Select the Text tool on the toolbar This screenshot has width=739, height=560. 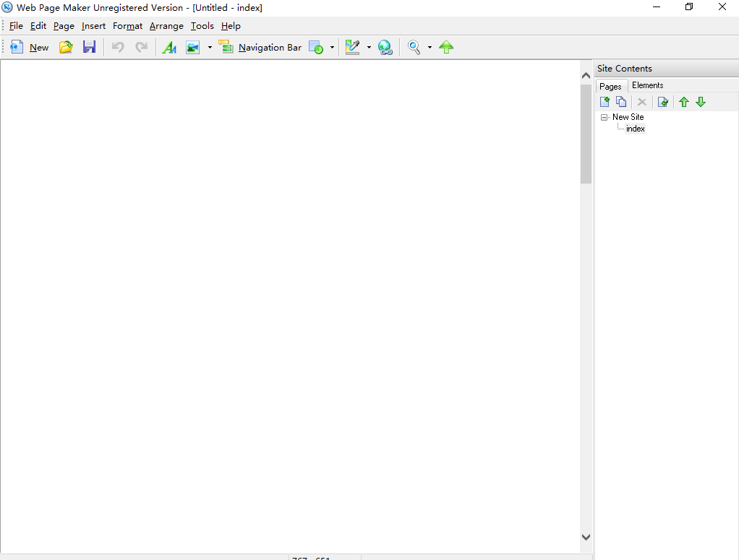tap(169, 47)
